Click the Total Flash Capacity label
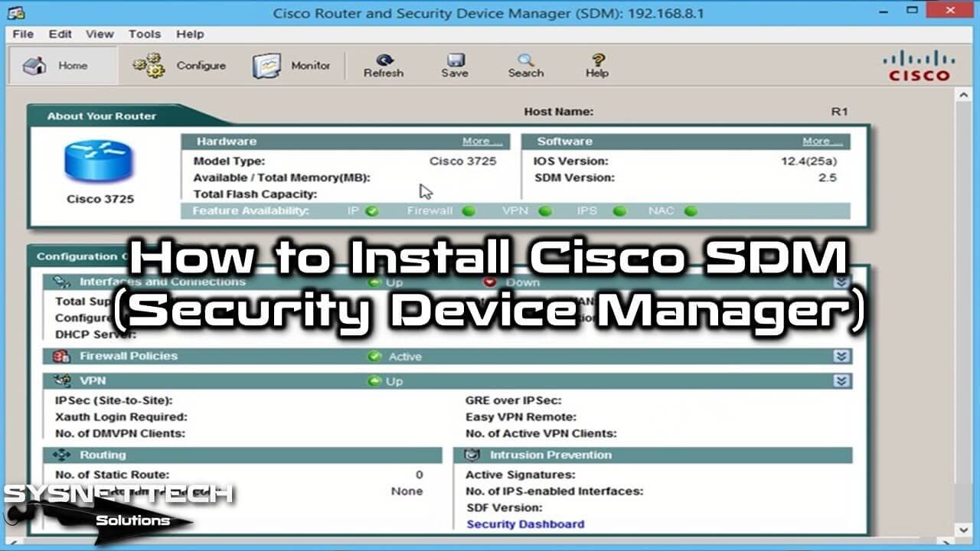Screen dimensions: 980x551 point(255,194)
